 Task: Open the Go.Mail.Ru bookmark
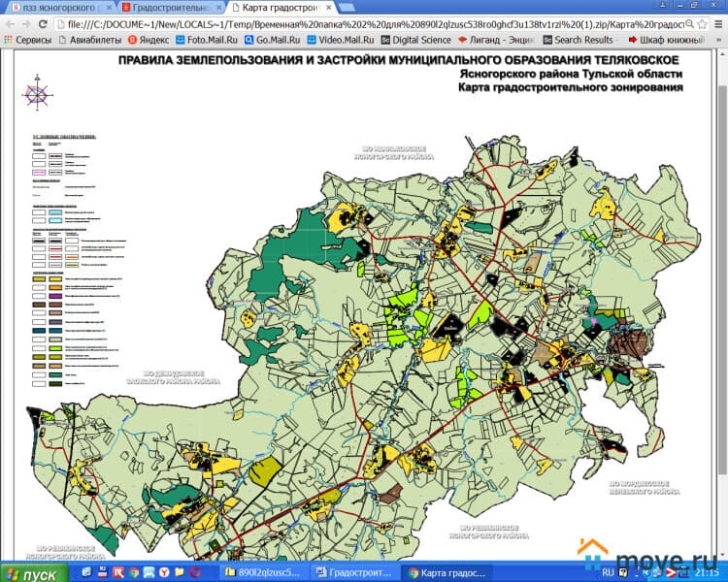point(273,40)
